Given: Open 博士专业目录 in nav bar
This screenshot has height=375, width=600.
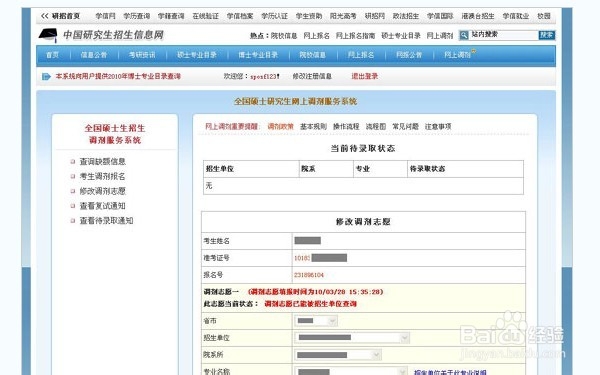Looking at the screenshot, I should pos(258,55).
